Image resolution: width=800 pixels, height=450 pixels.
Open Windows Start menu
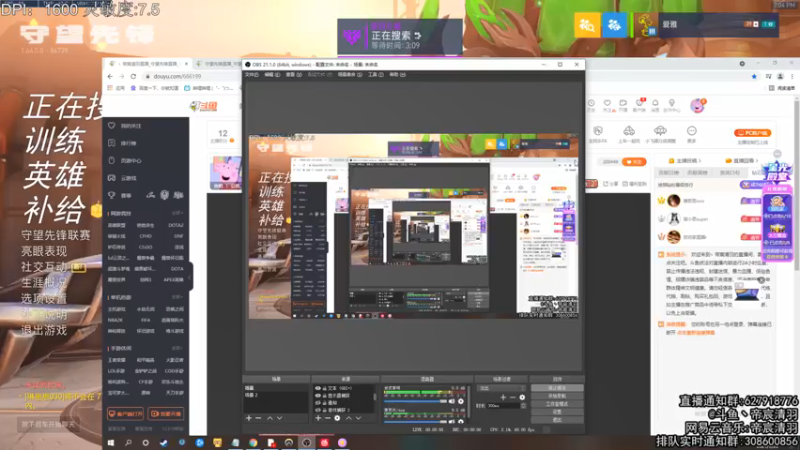coord(111,442)
